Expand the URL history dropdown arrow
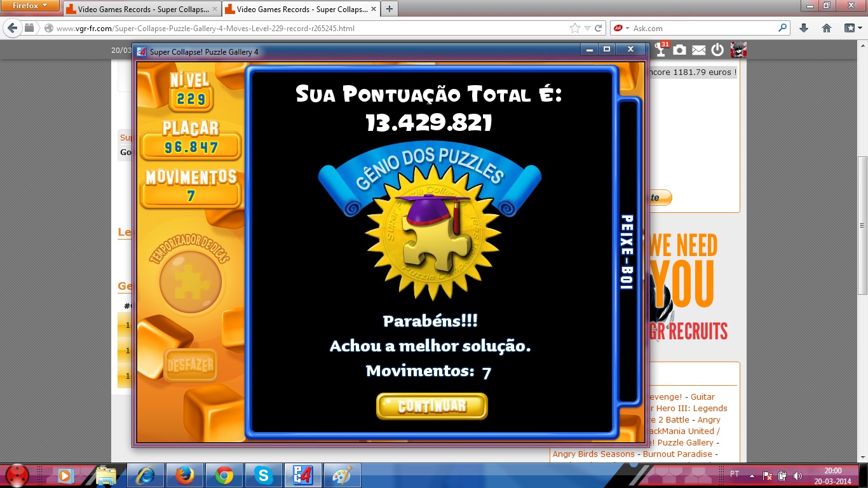Viewport: 868px width, 488px height. [x=587, y=29]
